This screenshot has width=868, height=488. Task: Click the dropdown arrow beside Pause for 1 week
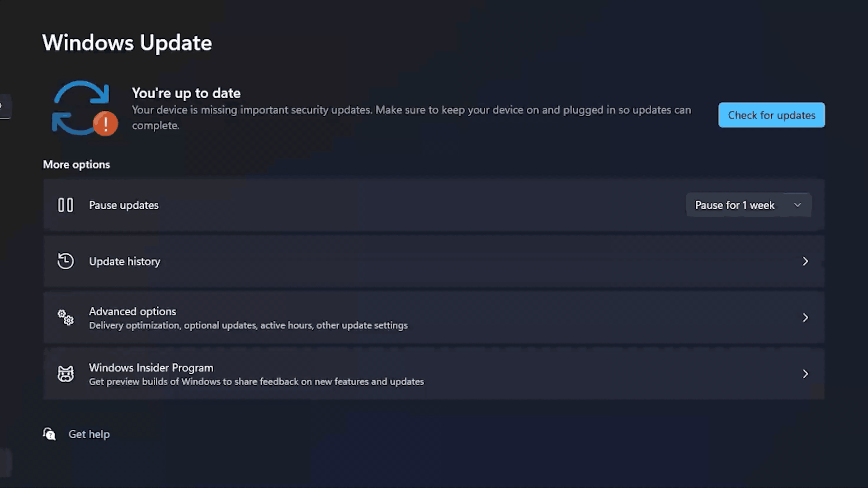click(797, 205)
